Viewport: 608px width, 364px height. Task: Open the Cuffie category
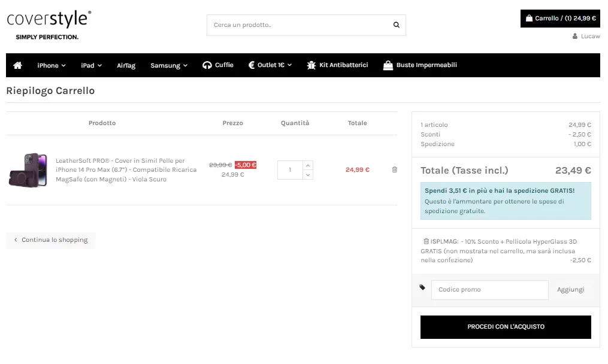(x=218, y=65)
